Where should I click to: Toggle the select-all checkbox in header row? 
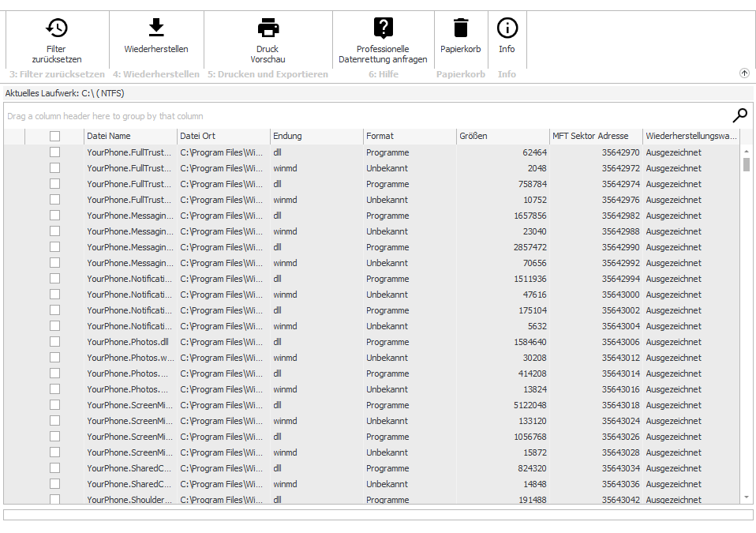click(x=55, y=136)
